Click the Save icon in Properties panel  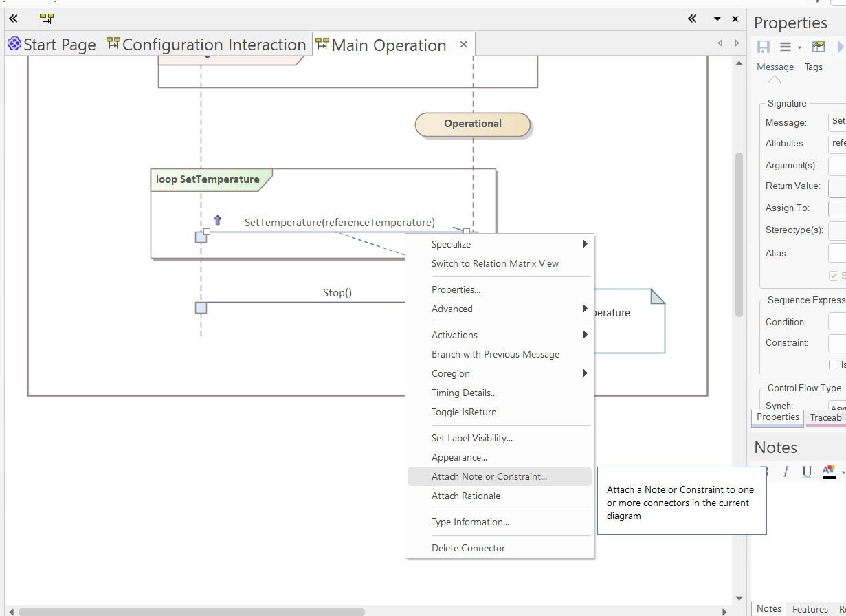(764, 47)
